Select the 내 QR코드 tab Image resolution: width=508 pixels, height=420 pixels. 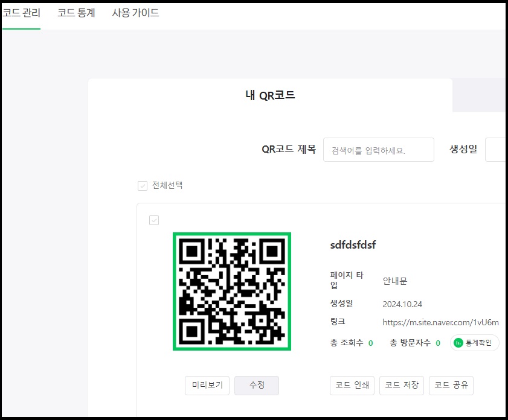pos(270,95)
